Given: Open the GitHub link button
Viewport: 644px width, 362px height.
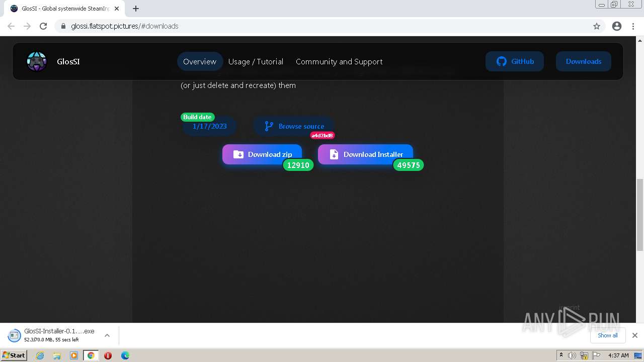Looking at the screenshot, I should pyautogui.click(x=515, y=61).
